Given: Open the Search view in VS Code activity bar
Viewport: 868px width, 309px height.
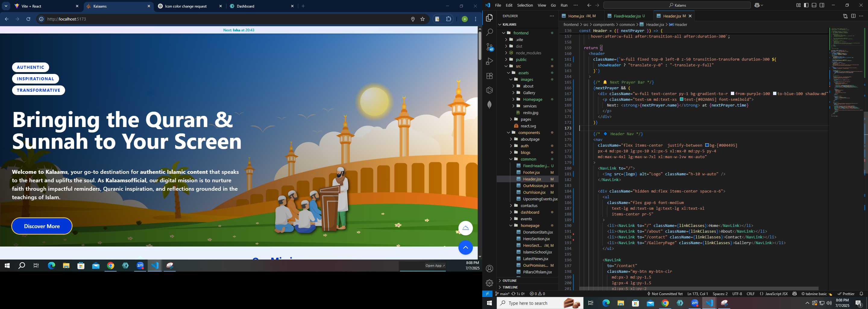Looking at the screenshot, I should coord(489,32).
